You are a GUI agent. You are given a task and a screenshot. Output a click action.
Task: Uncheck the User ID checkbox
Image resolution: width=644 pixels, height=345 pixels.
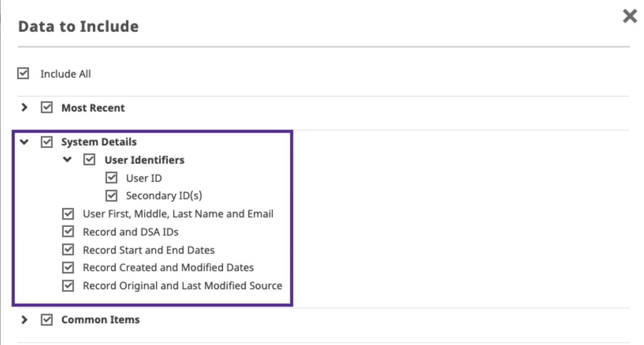pos(111,178)
